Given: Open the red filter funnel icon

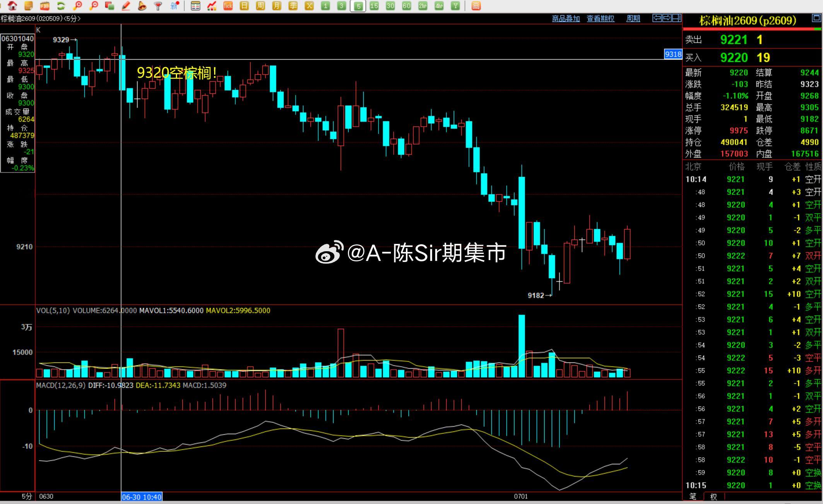Looking at the screenshot, I should (158, 6).
